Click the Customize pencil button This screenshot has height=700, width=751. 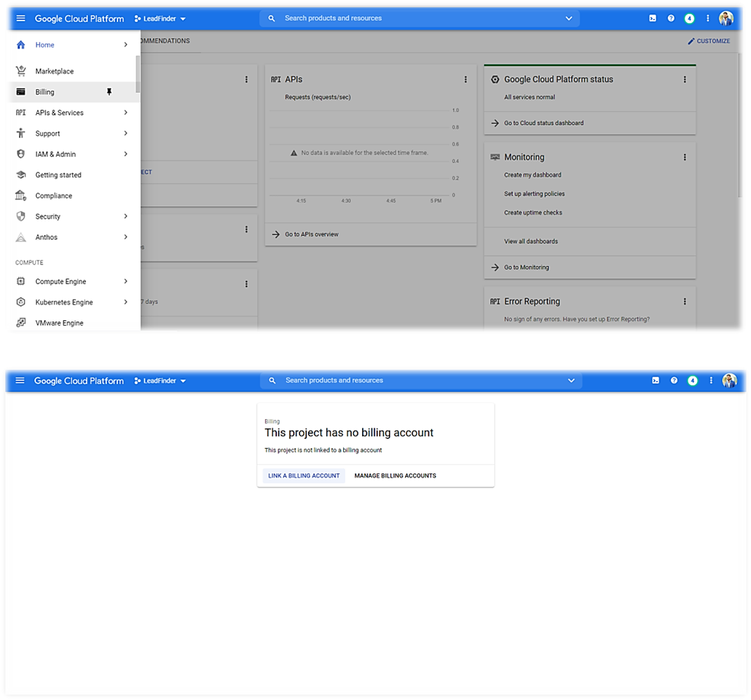coord(709,41)
